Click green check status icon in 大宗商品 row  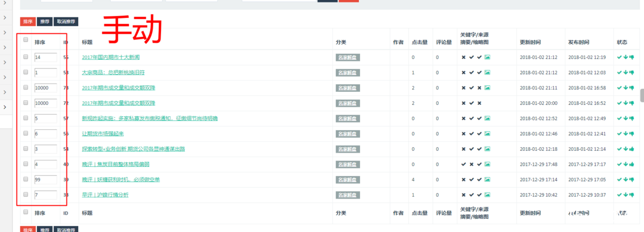pyautogui.click(x=620, y=72)
